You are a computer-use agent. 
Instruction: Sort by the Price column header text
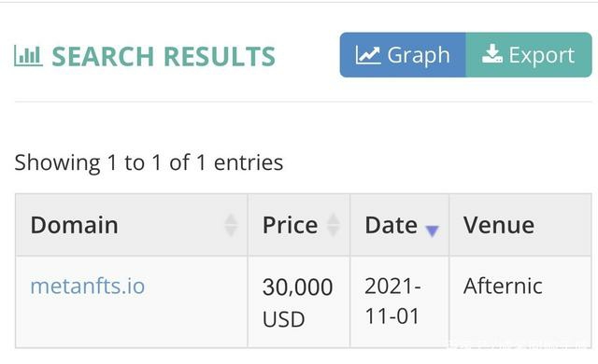click(291, 225)
